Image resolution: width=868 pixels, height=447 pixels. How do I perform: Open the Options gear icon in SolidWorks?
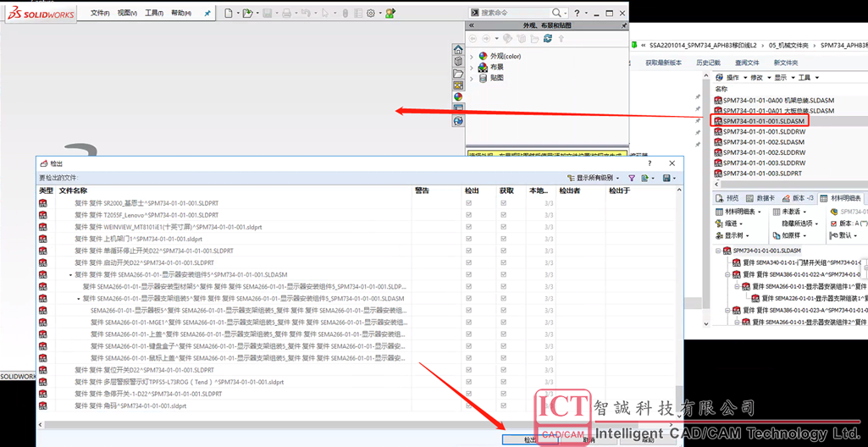pyautogui.click(x=371, y=13)
